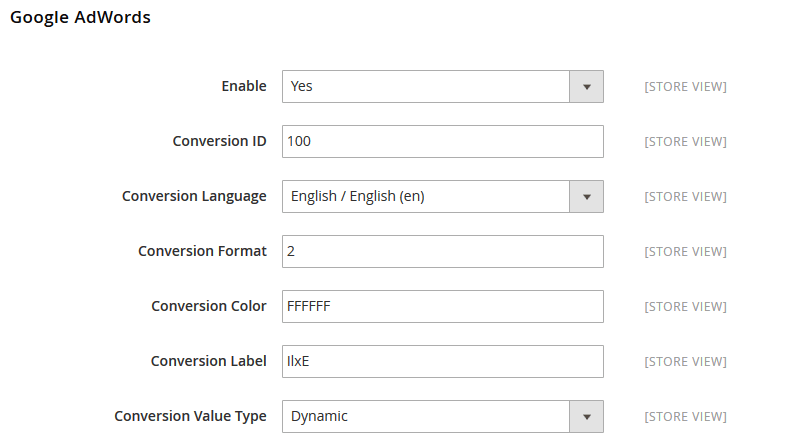The height and width of the screenshot is (434, 800).
Task: Click STORE VIEW scope beside Conversion Language
Action: (x=685, y=197)
